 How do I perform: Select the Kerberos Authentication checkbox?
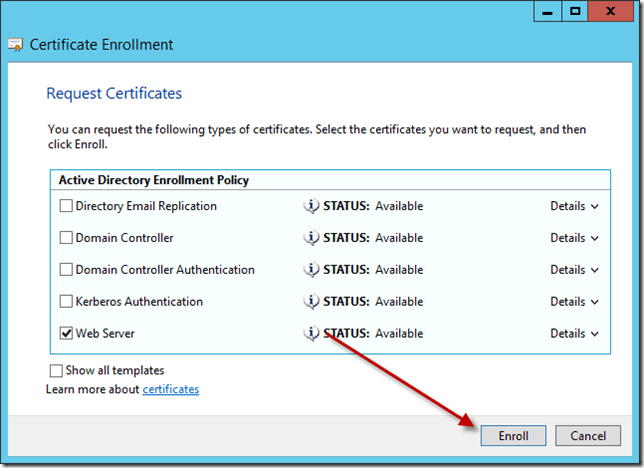(x=66, y=302)
